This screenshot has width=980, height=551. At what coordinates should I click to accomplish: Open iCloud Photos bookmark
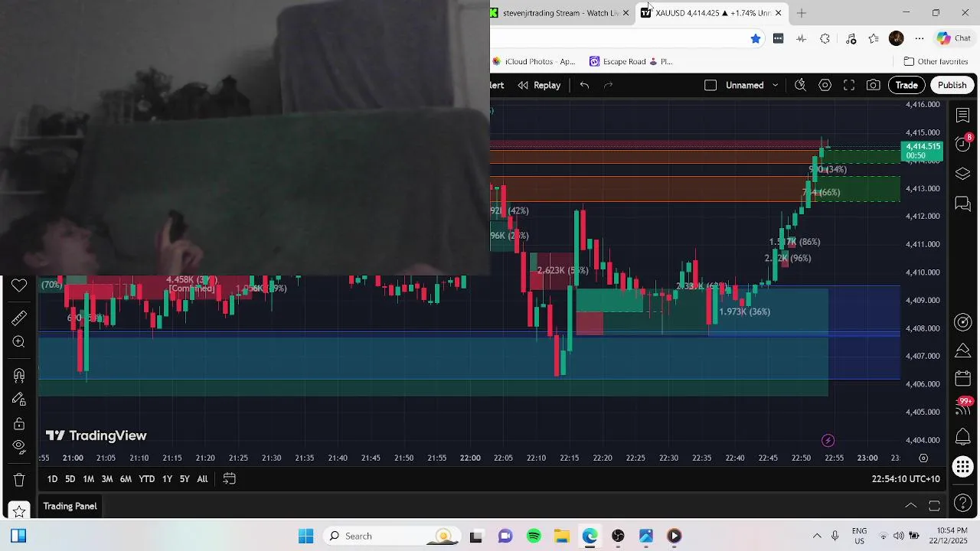click(x=534, y=61)
